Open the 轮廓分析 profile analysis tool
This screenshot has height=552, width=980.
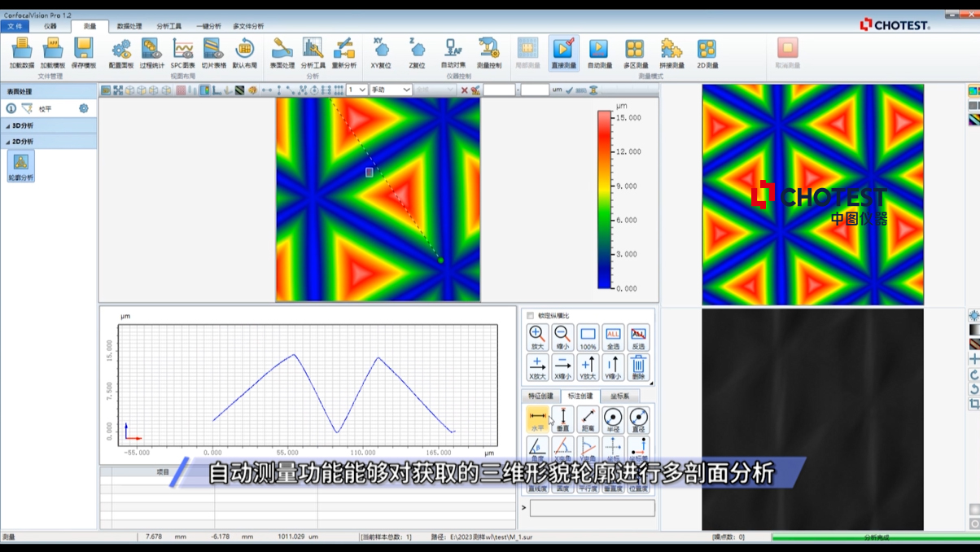20,166
